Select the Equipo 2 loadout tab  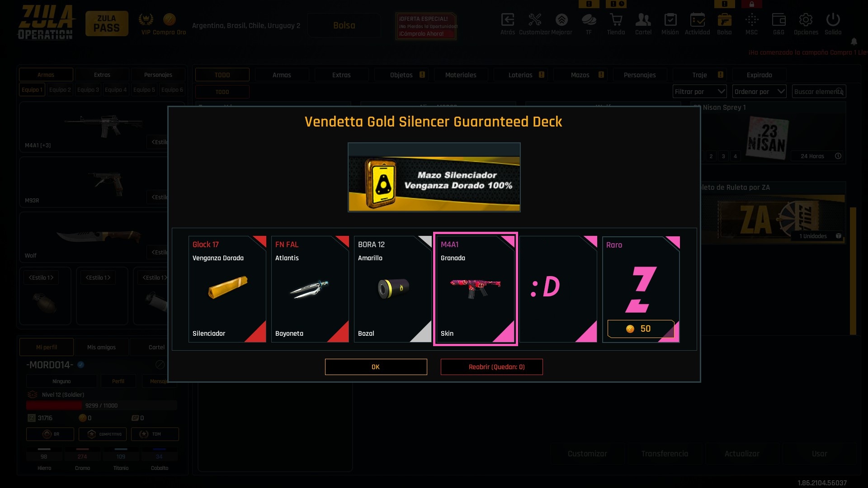point(60,89)
